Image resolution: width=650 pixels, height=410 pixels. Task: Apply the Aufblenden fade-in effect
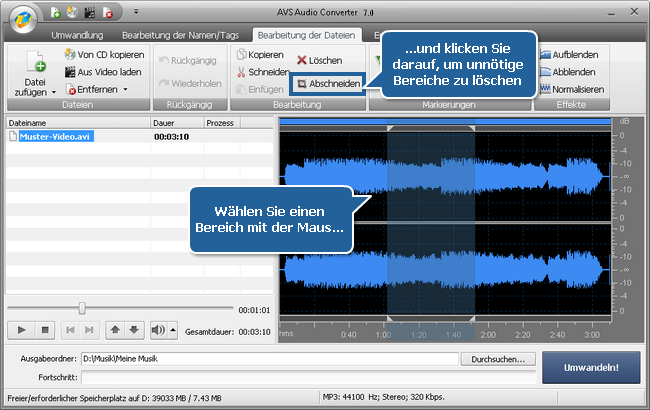click(x=569, y=54)
